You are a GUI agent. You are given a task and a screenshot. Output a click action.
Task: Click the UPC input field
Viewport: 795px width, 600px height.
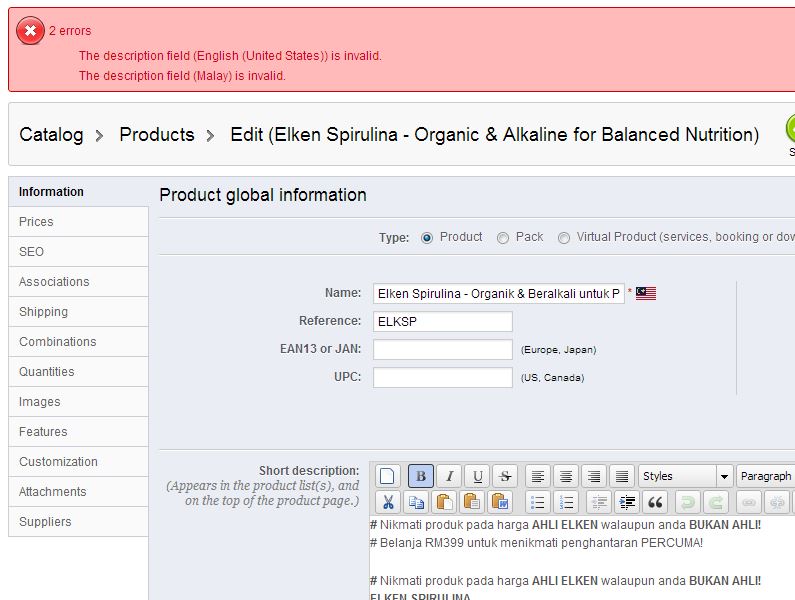pyautogui.click(x=443, y=377)
